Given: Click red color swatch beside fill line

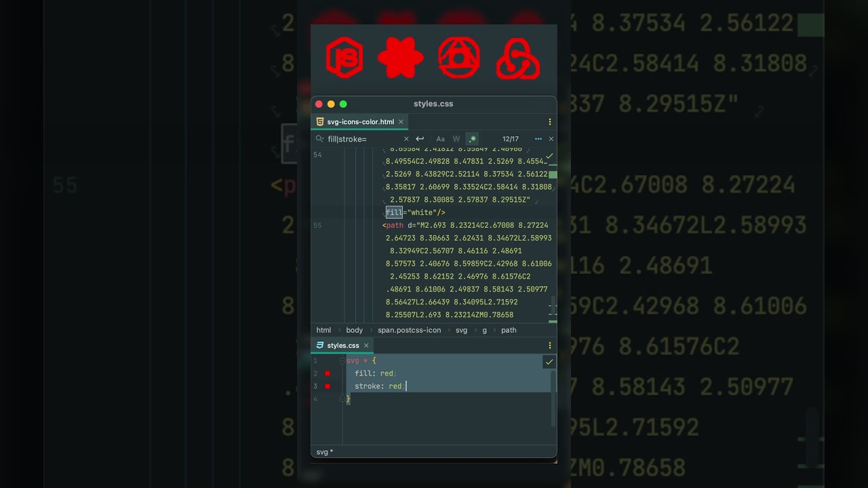Looking at the screenshot, I should (328, 373).
